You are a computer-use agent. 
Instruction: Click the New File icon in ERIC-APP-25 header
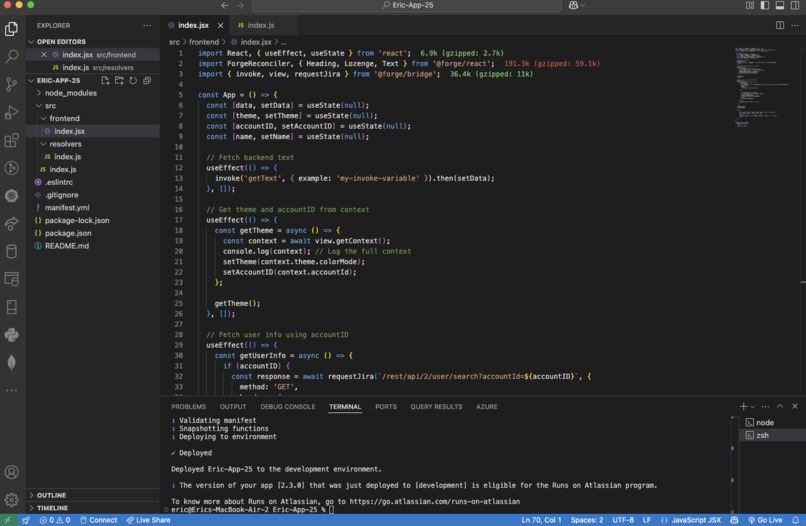coord(105,80)
